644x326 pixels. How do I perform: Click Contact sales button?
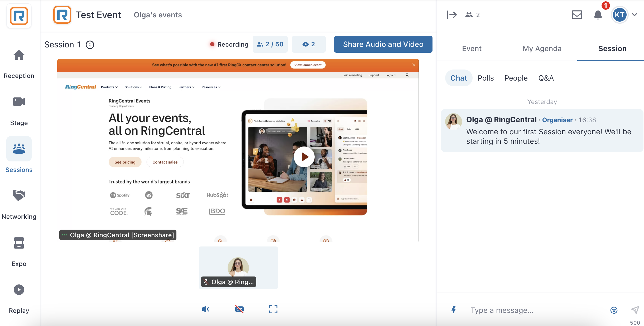tap(165, 162)
